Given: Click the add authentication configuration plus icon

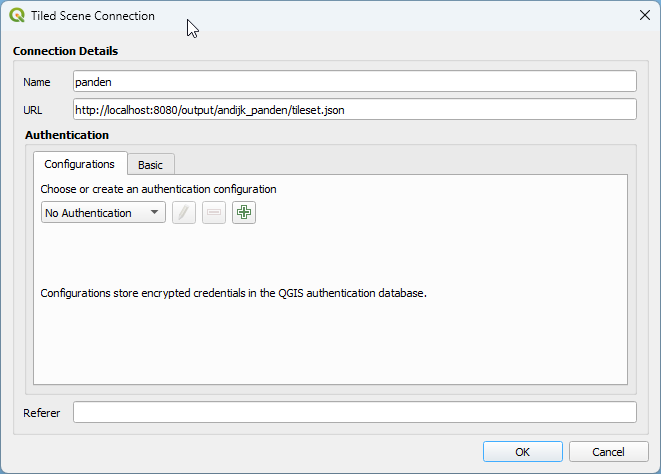Looking at the screenshot, I should pyautogui.click(x=244, y=212).
